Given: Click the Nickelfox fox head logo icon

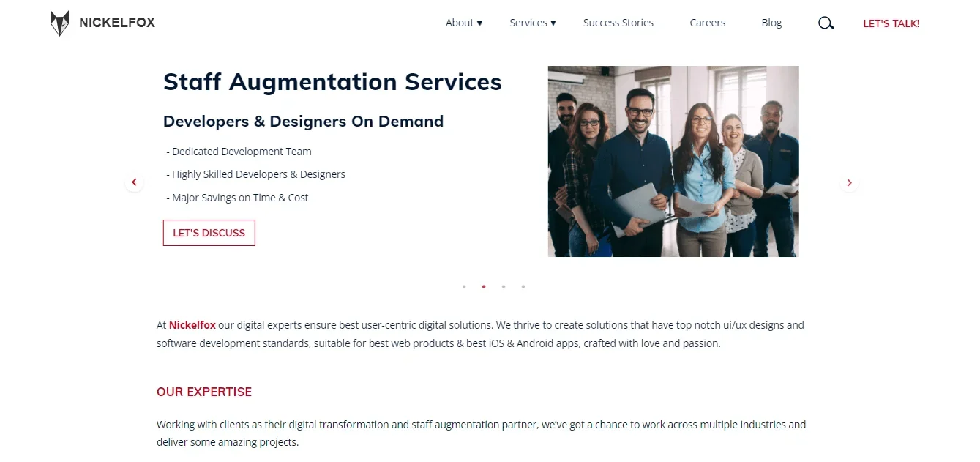Looking at the screenshot, I should point(59,23).
